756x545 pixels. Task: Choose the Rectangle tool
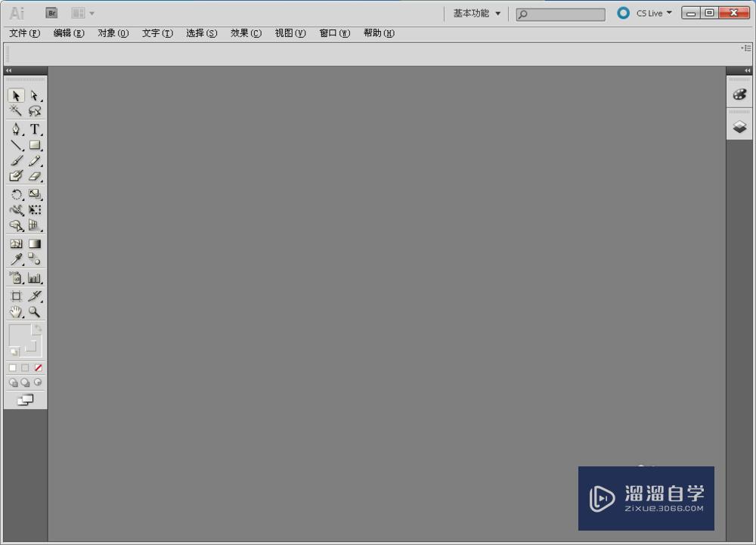point(35,145)
